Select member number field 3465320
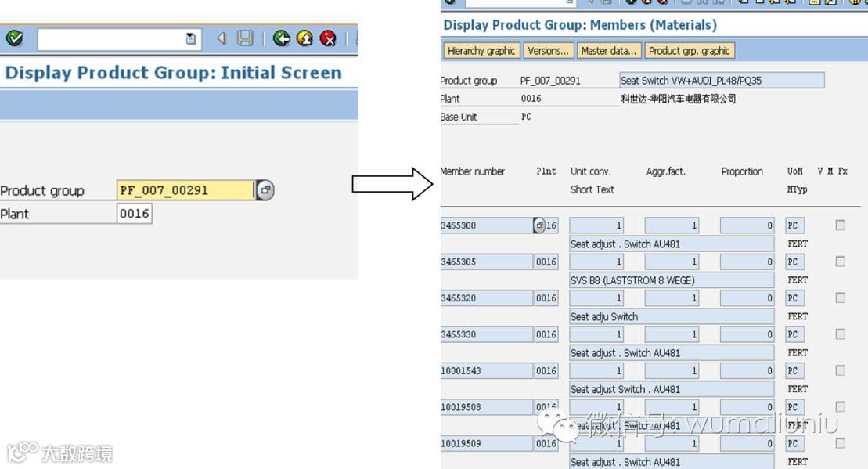Screen dimensions: 868x469 (x=487, y=298)
